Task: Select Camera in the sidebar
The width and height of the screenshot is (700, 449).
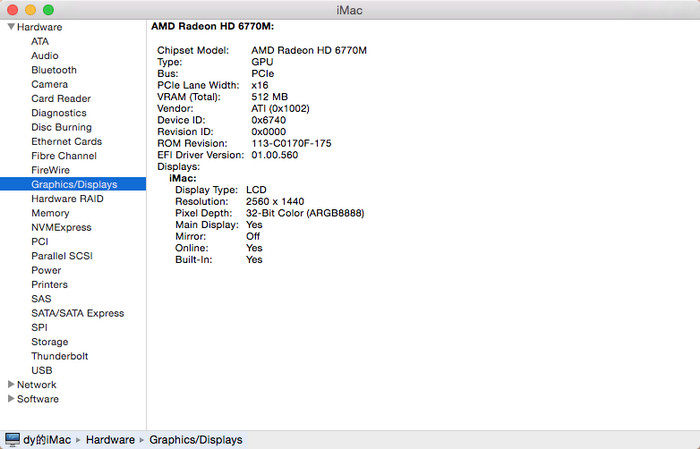Action: pos(50,84)
